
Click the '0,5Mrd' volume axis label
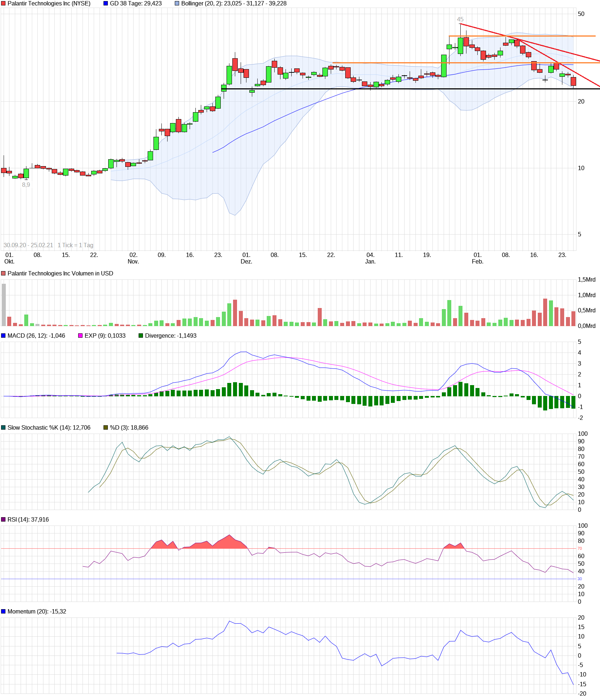[587, 311]
